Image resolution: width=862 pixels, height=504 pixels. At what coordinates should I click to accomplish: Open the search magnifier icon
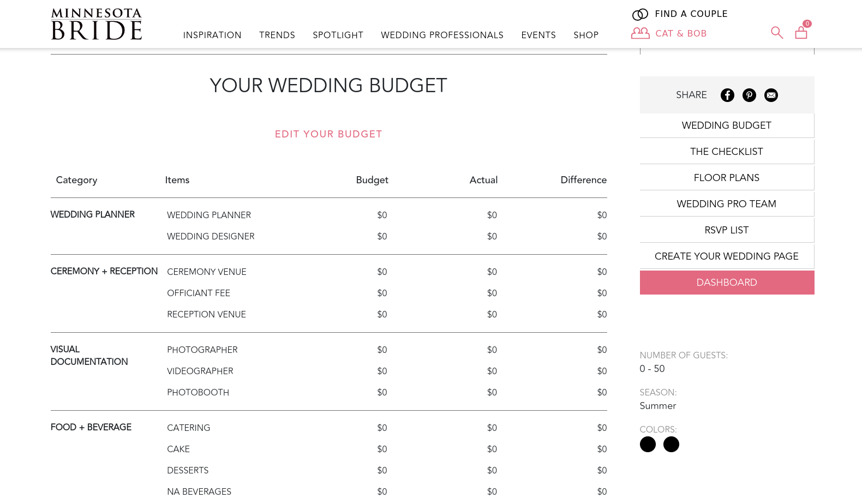777,33
